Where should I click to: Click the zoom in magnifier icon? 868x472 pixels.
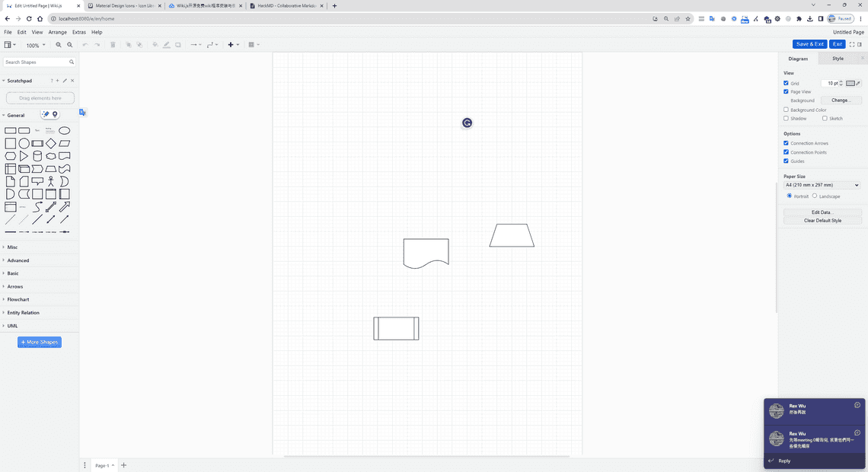pos(59,45)
